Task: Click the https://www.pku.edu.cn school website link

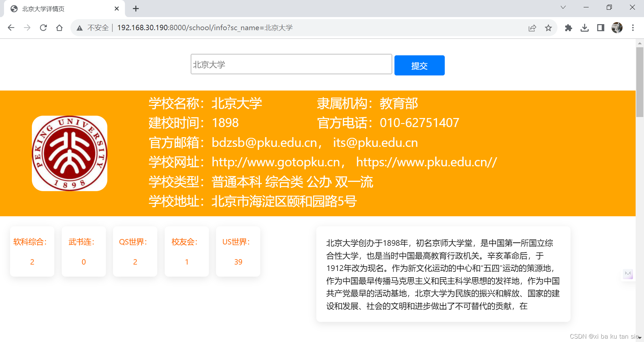Action: coord(426,162)
